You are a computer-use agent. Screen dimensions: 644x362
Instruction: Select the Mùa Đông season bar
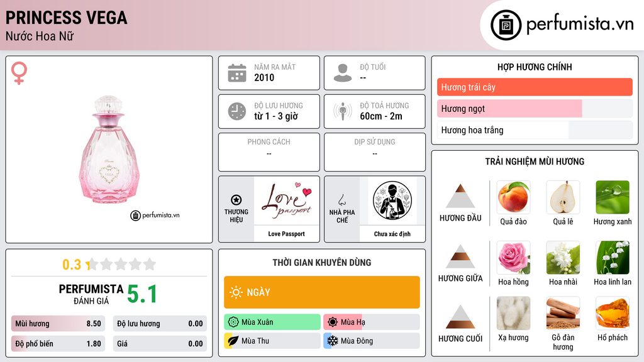pos(371,341)
